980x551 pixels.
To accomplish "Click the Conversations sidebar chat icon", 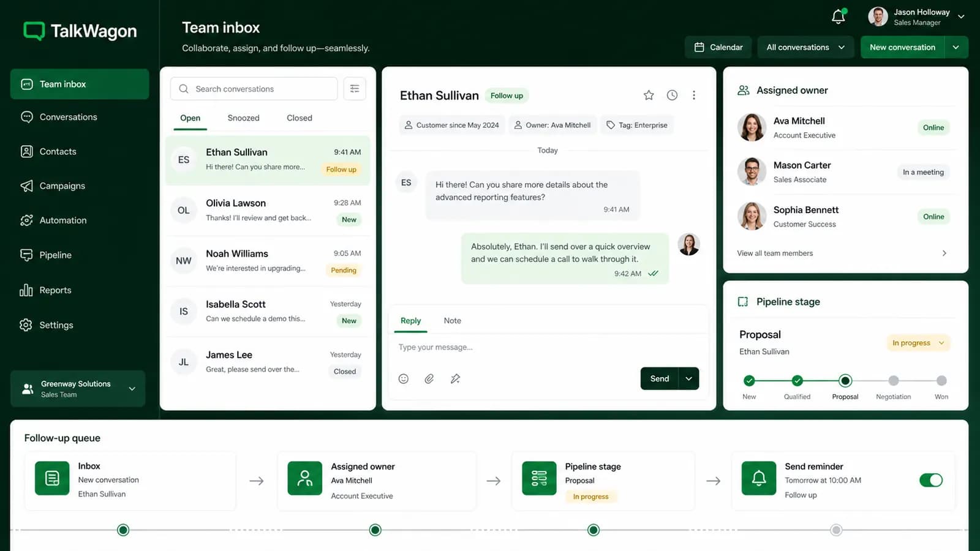I will click(x=26, y=117).
